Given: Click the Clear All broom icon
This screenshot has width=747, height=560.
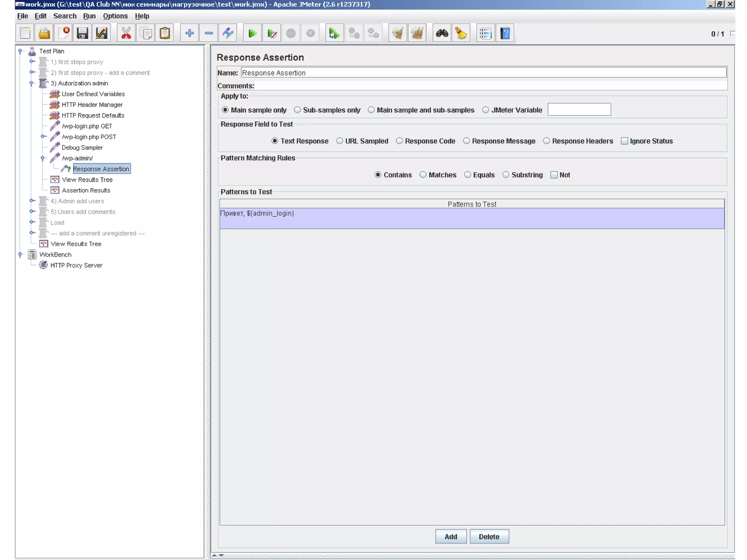Looking at the screenshot, I should [x=417, y=34].
